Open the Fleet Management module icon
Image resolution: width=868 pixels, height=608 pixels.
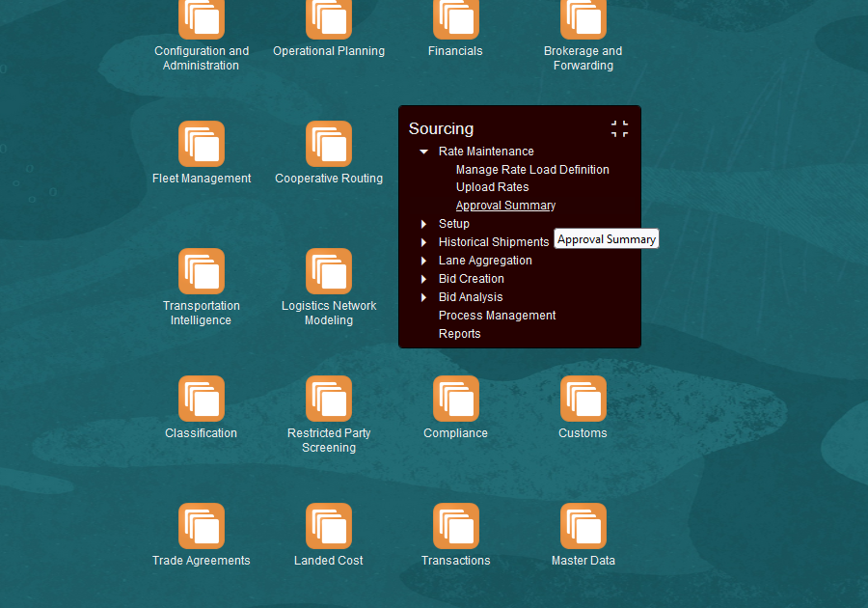pos(202,144)
